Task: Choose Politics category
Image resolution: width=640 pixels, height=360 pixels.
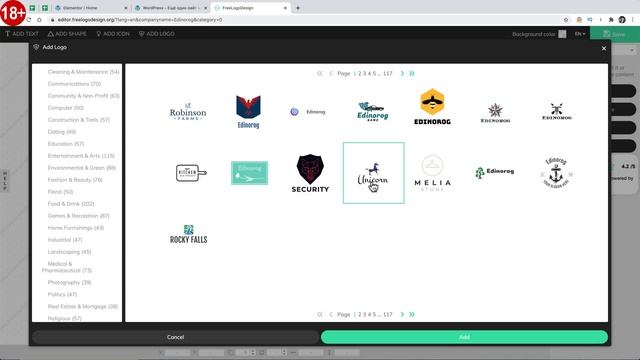Action: point(62,294)
